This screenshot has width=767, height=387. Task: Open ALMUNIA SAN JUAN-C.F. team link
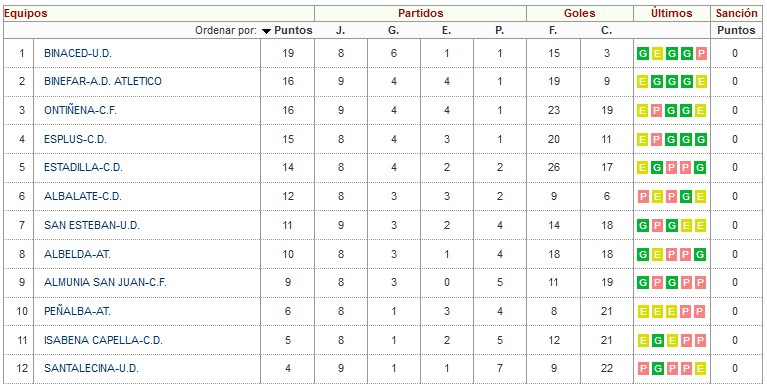click(105, 283)
